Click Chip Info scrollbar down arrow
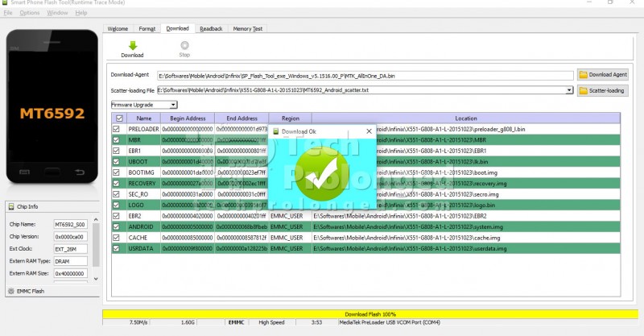This screenshot has height=336, width=644. pos(96,279)
